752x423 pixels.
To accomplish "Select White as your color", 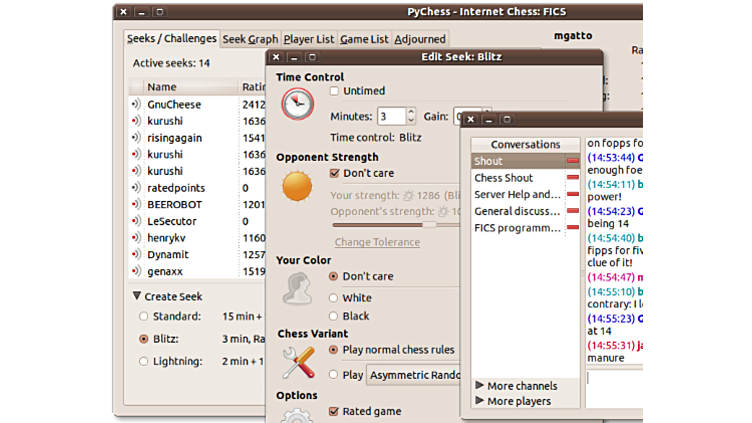I will 334,298.
